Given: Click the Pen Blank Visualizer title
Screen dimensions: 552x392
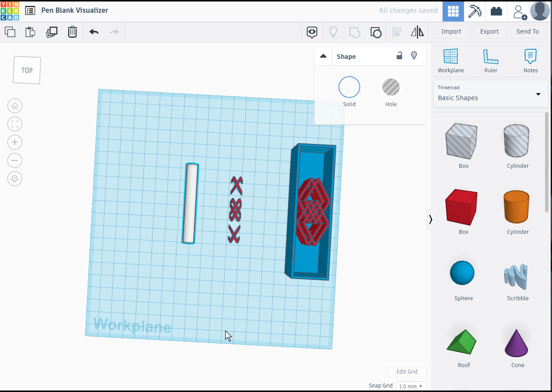Looking at the screenshot, I should point(74,10).
